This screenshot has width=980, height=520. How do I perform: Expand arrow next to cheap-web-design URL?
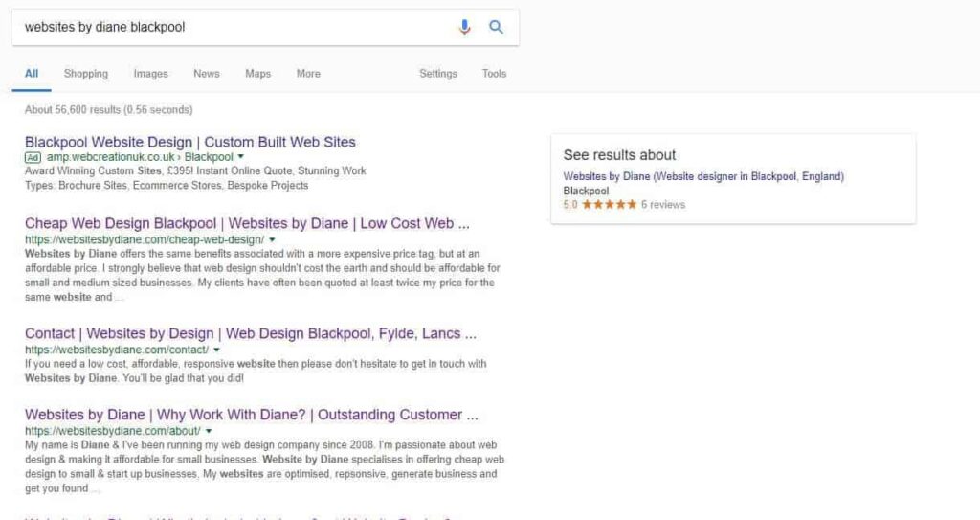tap(272, 239)
